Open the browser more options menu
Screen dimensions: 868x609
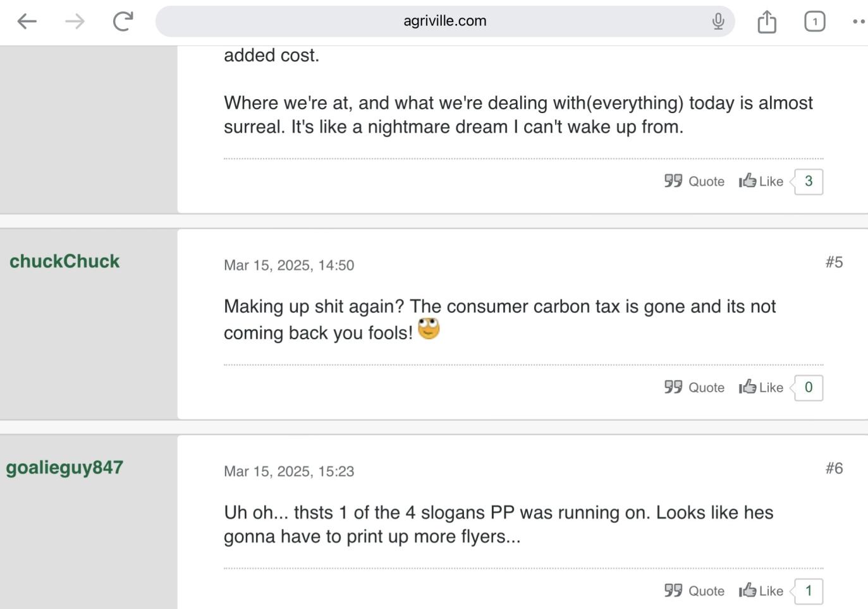pos(858,21)
